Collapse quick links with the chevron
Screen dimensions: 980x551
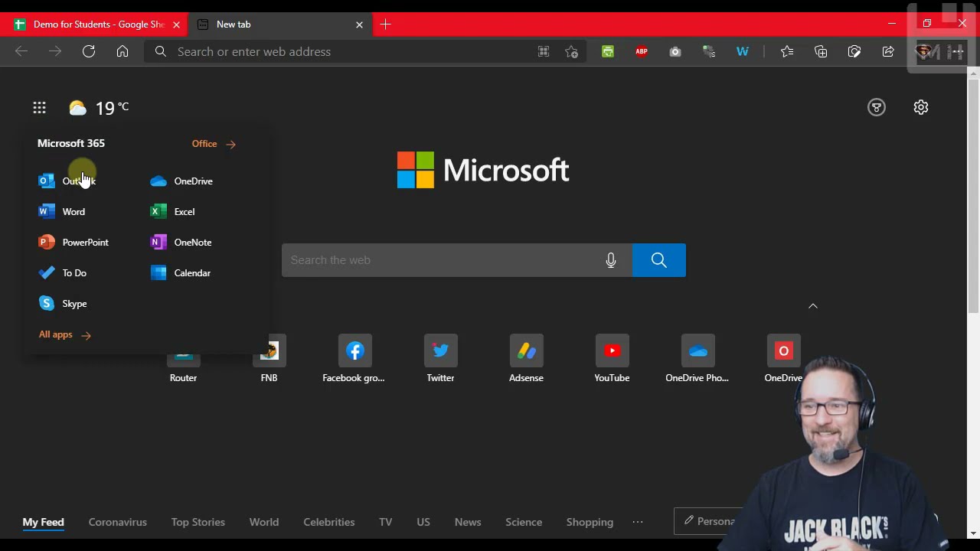click(813, 306)
